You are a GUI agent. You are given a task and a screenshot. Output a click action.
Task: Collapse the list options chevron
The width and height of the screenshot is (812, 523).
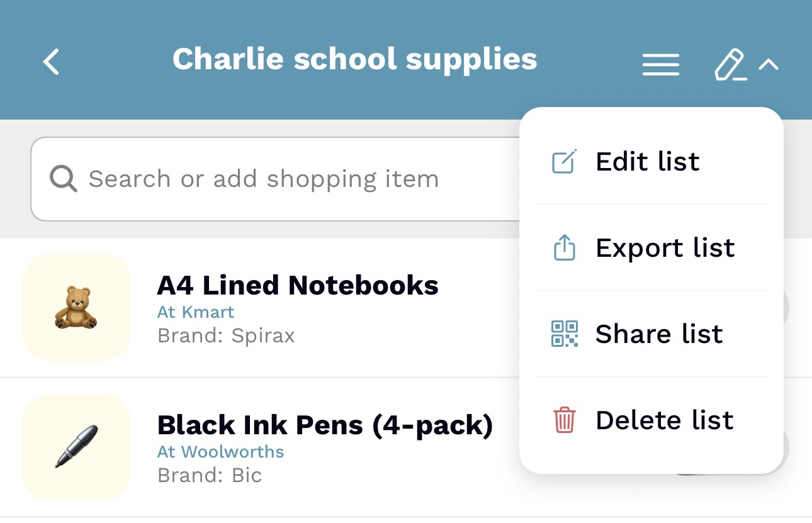[769, 64]
